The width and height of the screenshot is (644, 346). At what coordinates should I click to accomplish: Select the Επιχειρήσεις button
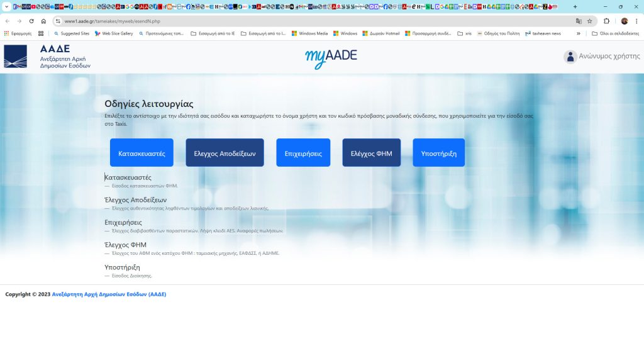[x=303, y=153]
